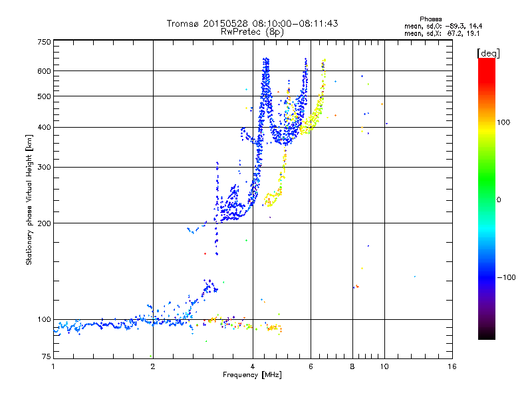Click the y-axis tick label '500'
532x399 pixels.
coord(44,96)
